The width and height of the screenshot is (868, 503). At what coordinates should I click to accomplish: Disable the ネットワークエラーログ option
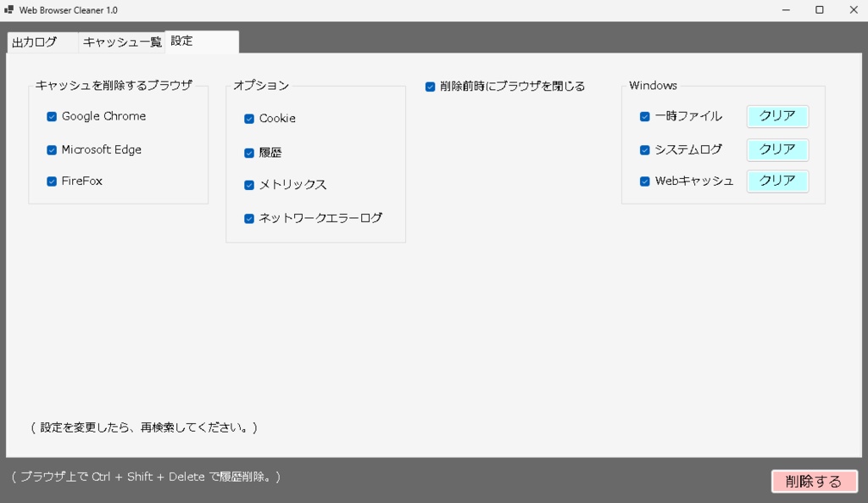(248, 217)
